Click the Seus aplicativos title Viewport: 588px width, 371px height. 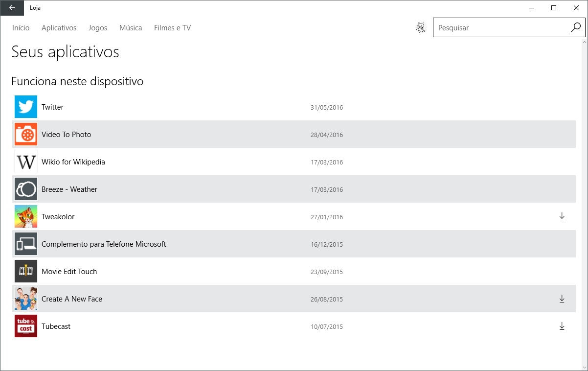pyautogui.click(x=65, y=51)
